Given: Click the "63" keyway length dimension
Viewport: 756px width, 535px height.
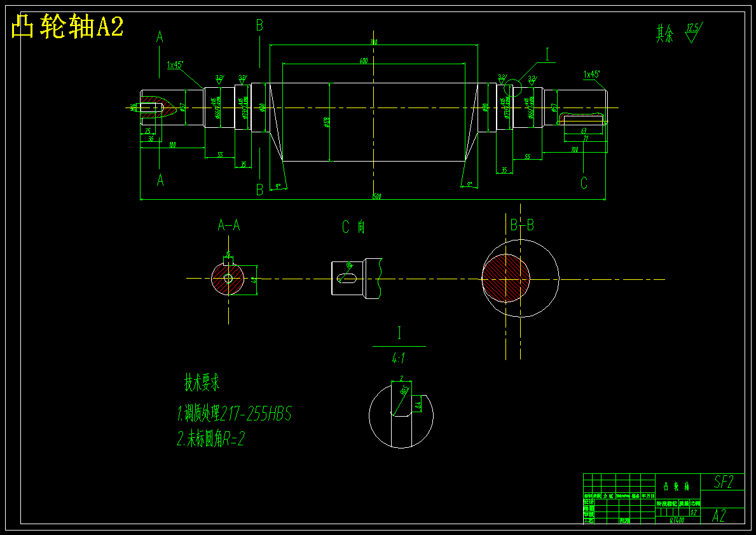Looking at the screenshot, I should click(x=584, y=131).
